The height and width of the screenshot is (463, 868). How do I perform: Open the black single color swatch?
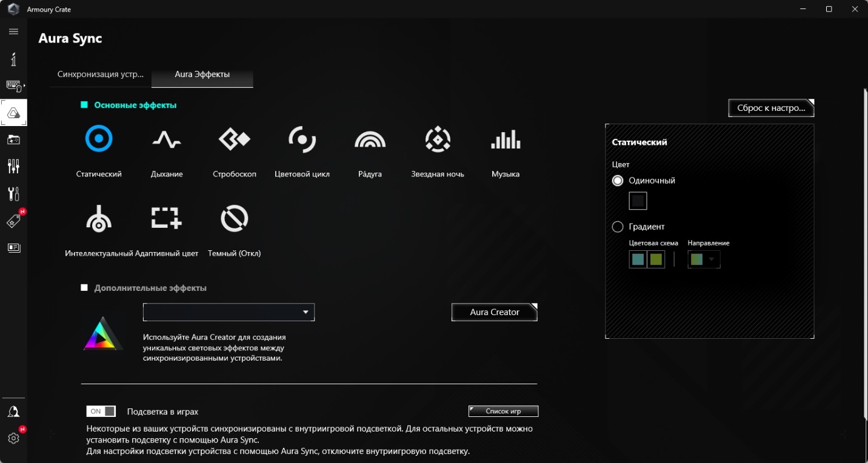click(x=638, y=201)
